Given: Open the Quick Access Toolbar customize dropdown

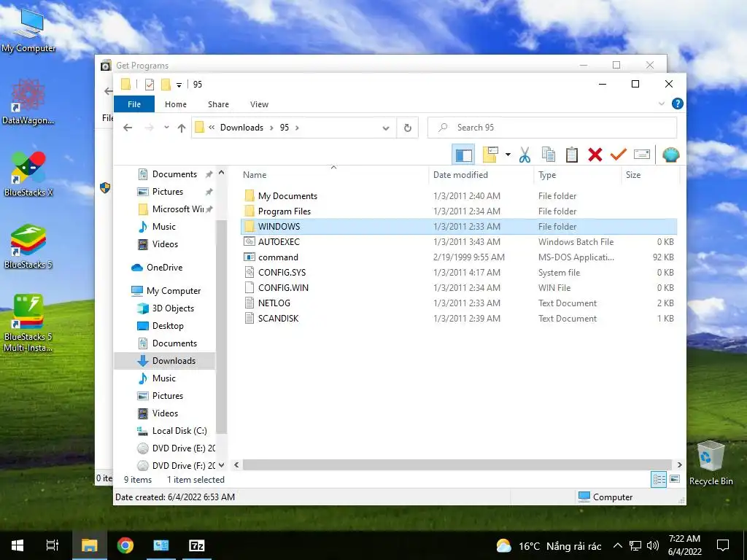Looking at the screenshot, I should pyautogui.click(x=179, y=85).
